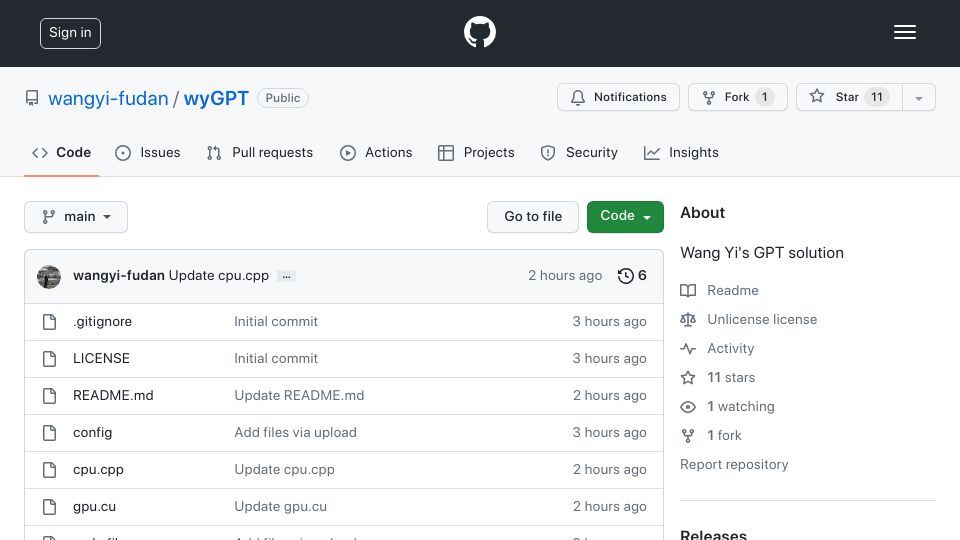This screenshot has height=540, width=960.
Task: Switch to the Pull requests tab
Action: [260, 152]
